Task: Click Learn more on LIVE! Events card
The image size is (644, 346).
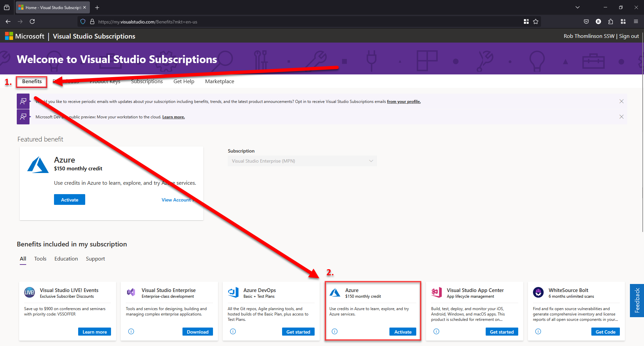Action: (95, 332)
